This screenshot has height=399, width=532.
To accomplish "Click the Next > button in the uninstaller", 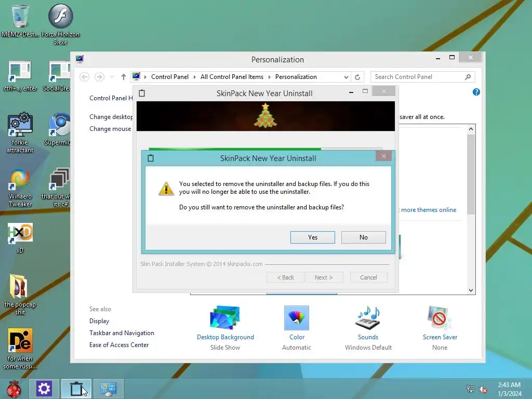I will point(324,277).
